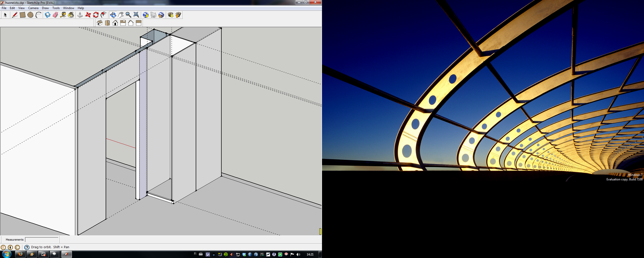This screenshot has height=258, width=644.
Task: Open the Instructor help question-mark icon
Action: [27, 247]
